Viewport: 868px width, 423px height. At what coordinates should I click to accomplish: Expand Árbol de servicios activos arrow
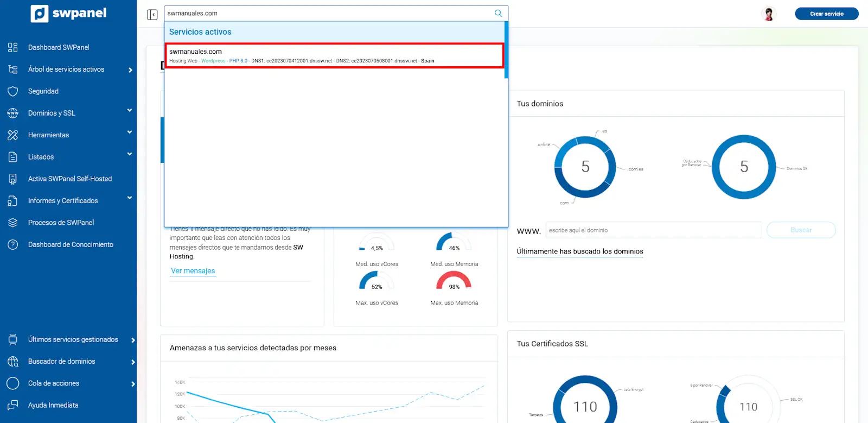tap(130, 70)
